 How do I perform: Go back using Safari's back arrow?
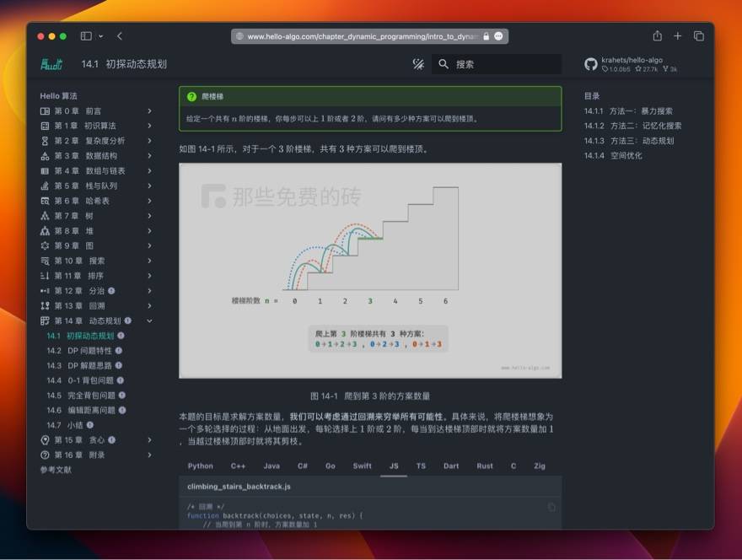[120, 36]
